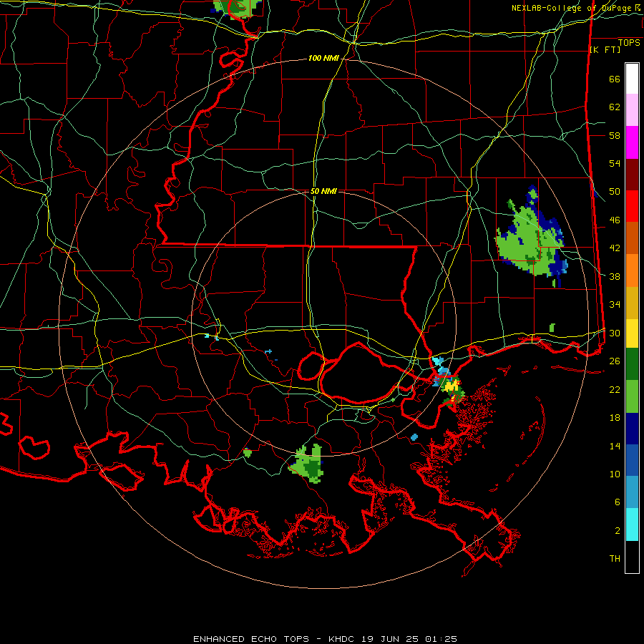Click the legend value 10
Viewport: 644px width, 644px height.
(615, 474)
